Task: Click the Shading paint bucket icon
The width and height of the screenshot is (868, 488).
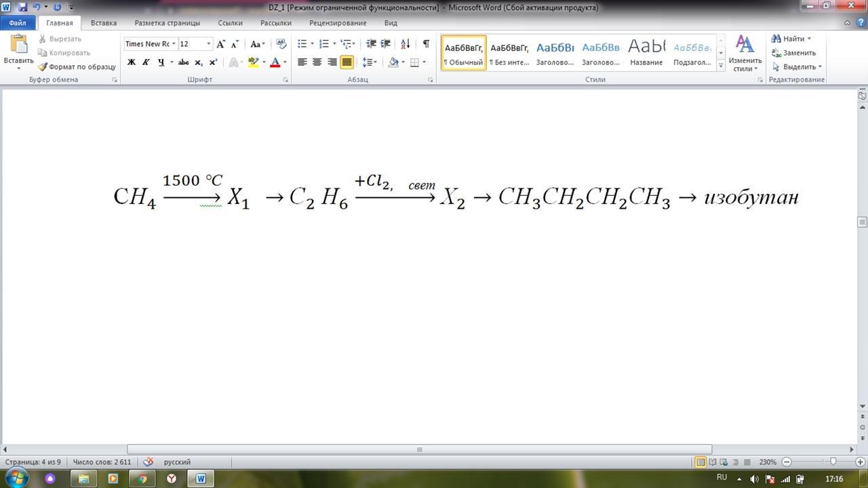Action: [x=393, y=62]
